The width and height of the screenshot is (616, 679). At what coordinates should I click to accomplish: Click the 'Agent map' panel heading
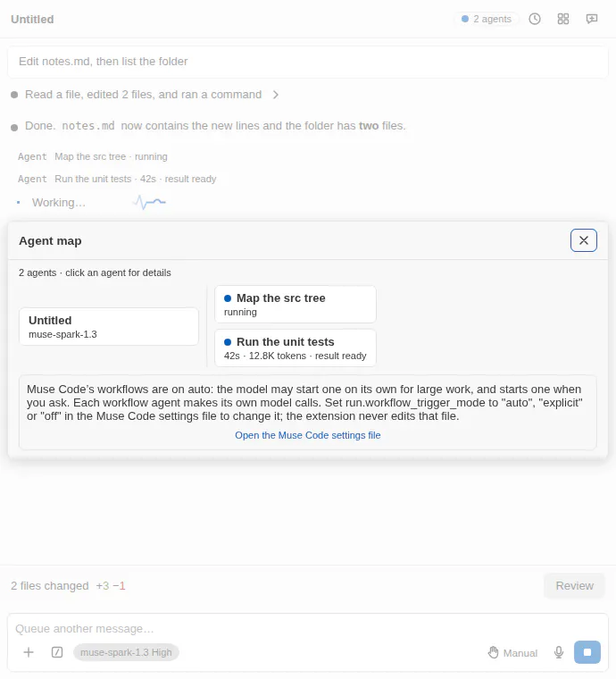50,240
